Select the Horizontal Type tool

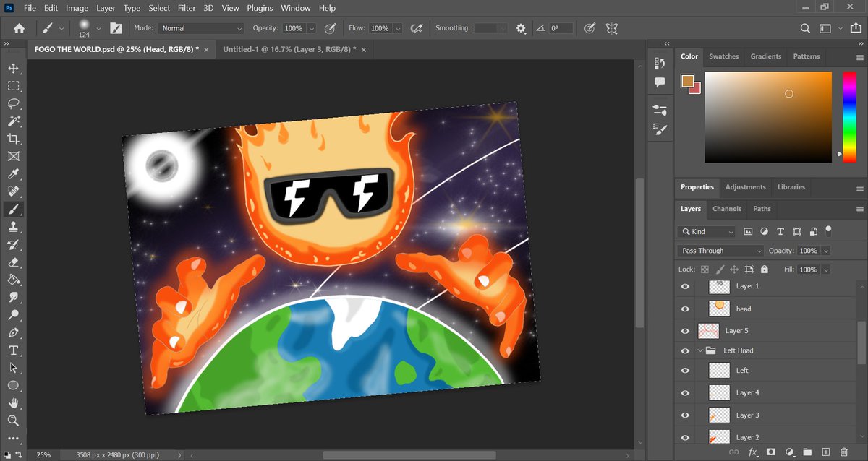coord(13,350)
